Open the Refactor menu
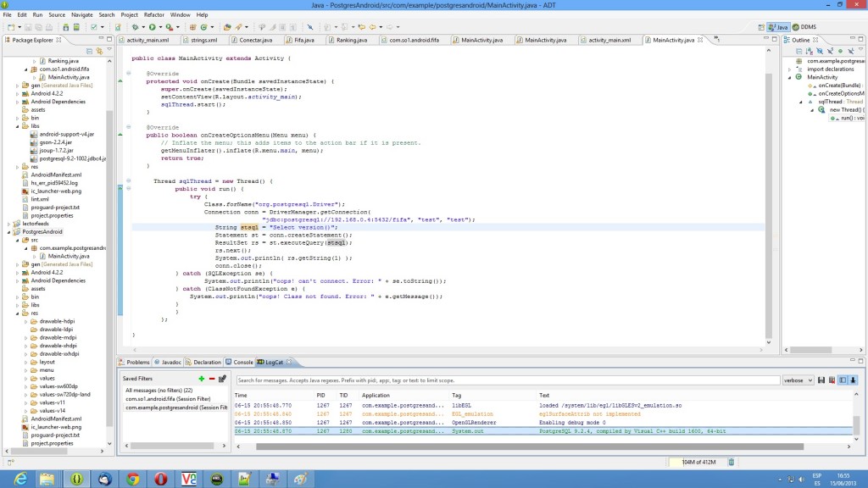868x488 pixels. click(x=153, y=14)
